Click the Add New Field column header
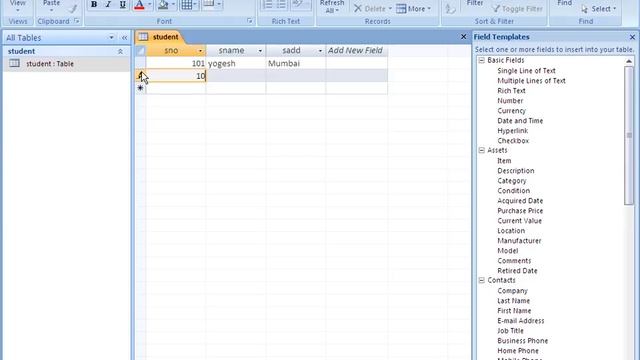The height and width of the screenshot is (360, 640). click(x=356, y=51)
